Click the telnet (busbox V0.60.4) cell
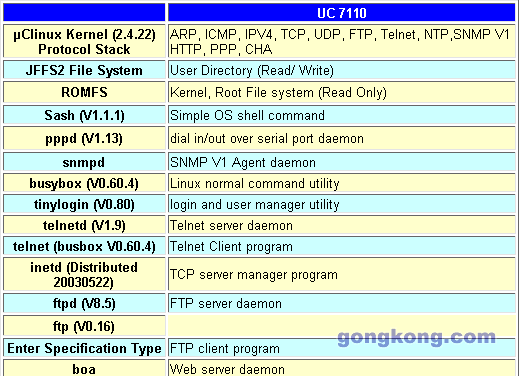519x376 pixels. tap(84, 246)
